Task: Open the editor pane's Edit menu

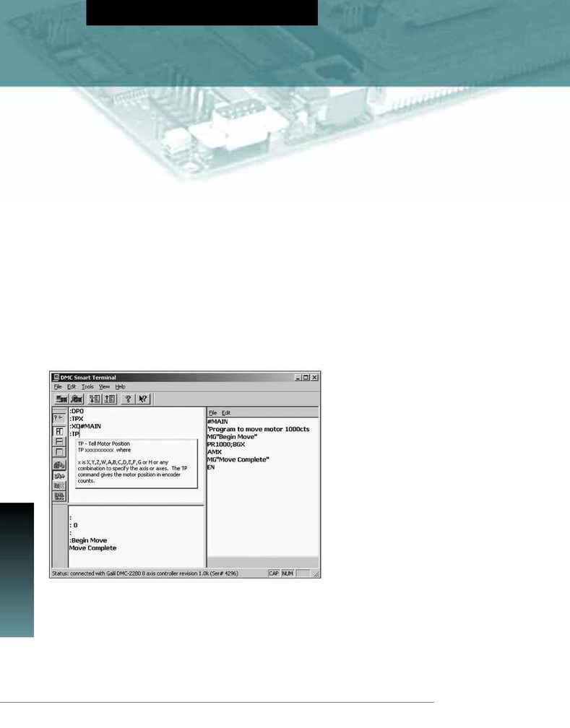Action: pyautogui.click(x=226, y=413)
